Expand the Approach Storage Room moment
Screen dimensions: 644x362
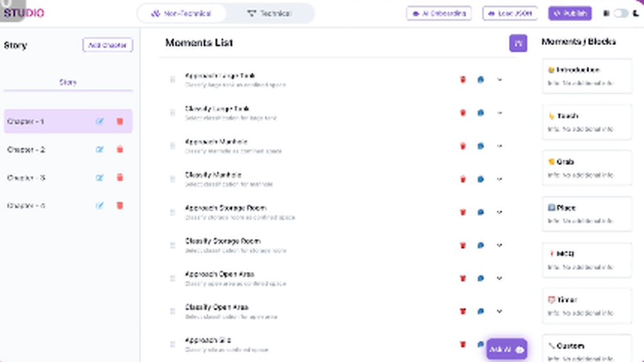pyautogui.click(x=500, y=212)
